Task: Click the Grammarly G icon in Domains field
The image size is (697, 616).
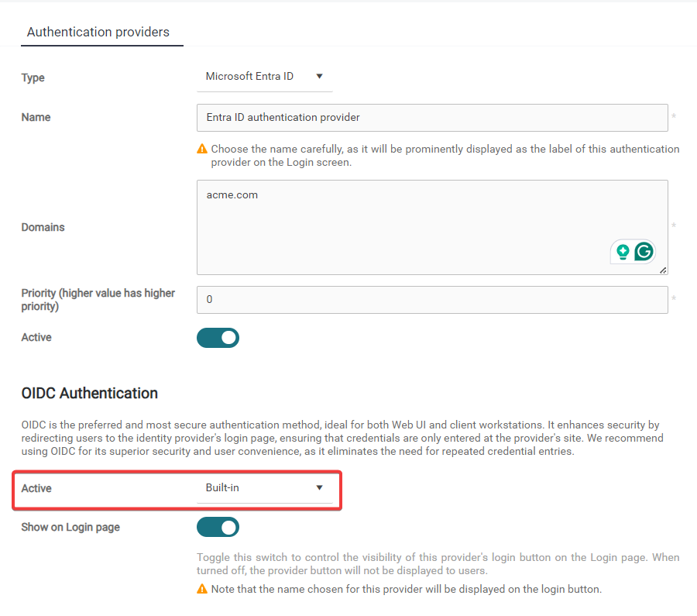Action: point(644,252)
